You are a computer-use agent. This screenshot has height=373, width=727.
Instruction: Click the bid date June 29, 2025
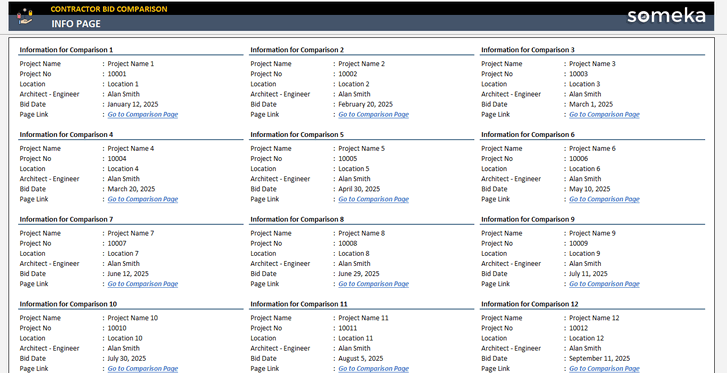tap(359, 274)
